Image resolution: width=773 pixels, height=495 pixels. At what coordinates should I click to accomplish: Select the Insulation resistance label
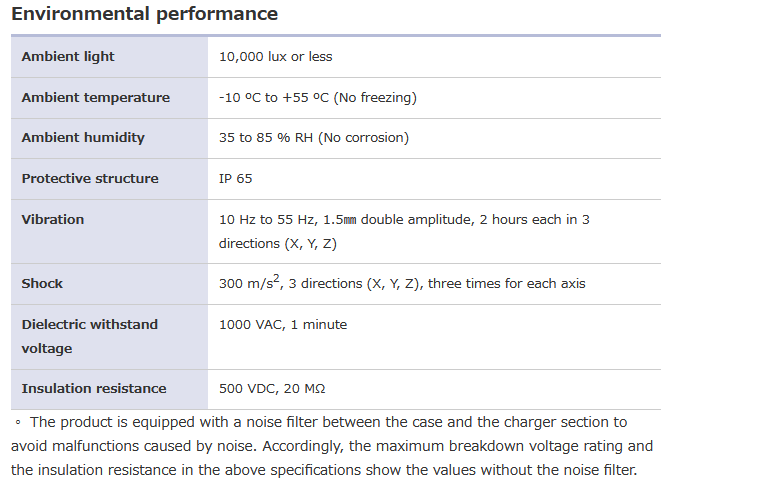(x=94, y=389)
